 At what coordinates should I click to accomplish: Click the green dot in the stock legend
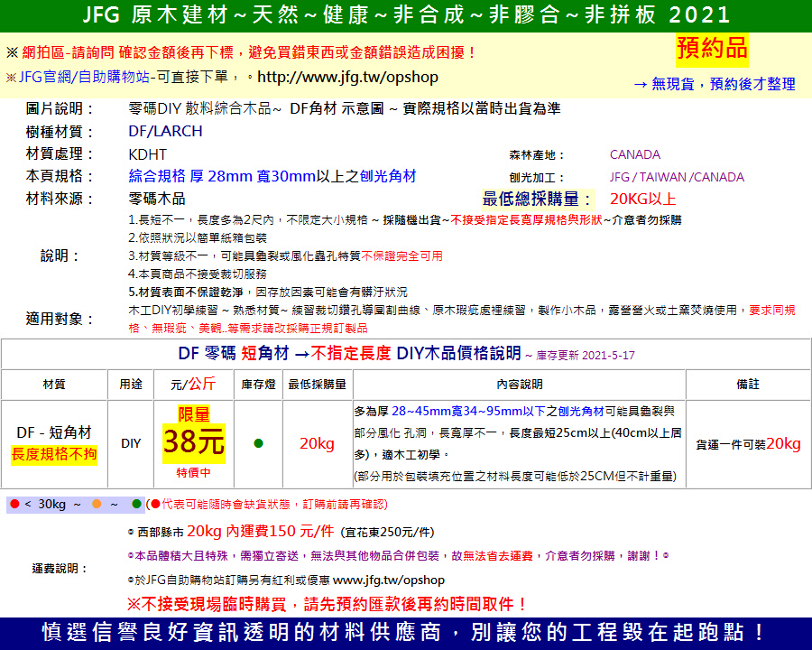click(x=137, y=504)
